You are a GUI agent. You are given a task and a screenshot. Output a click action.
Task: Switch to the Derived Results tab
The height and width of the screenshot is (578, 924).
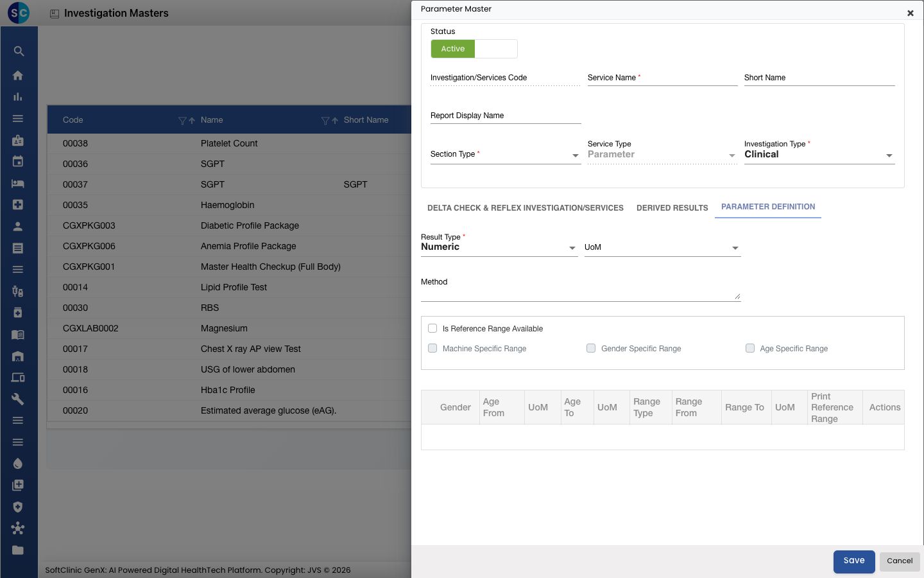tap(672, 208)
